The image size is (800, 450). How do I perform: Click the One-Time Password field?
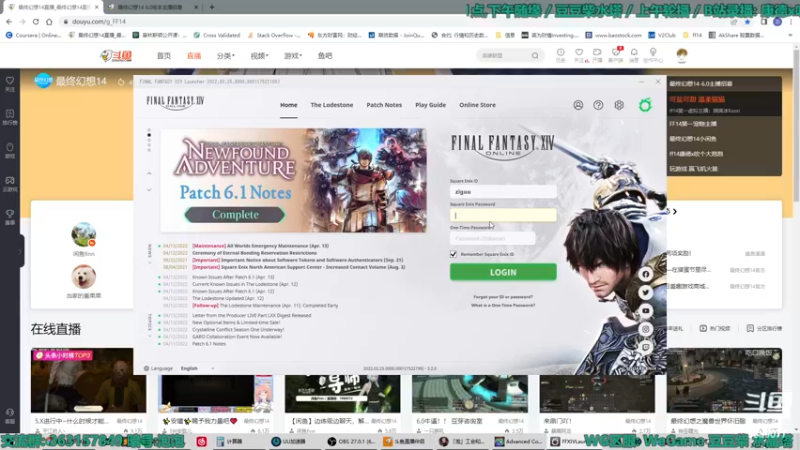tap(492, 238)
